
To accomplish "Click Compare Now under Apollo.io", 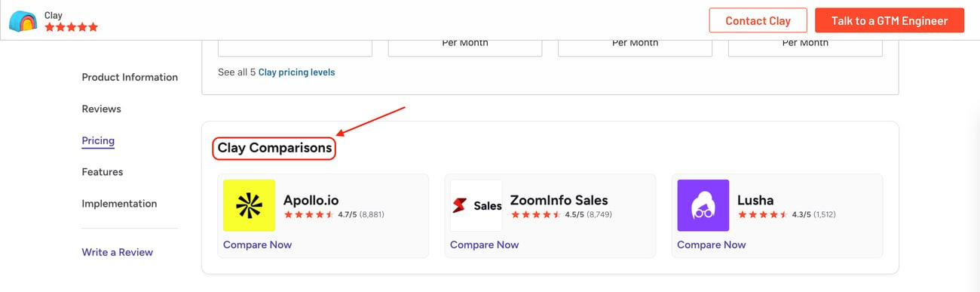I will 258,244.
